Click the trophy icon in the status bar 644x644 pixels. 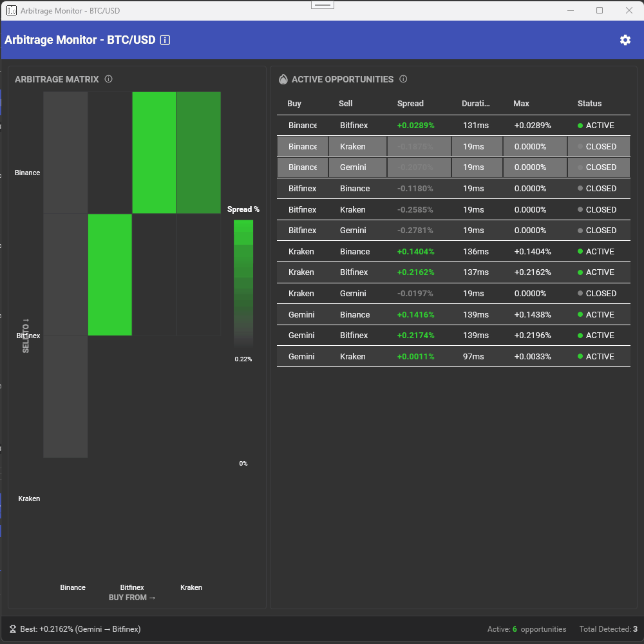tap(14, 629)
